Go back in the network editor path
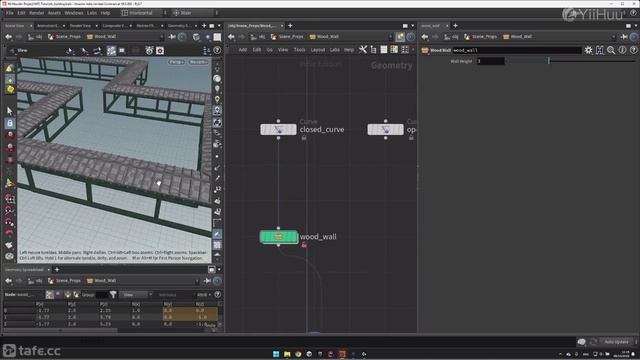Viewport: 640px width, 360px height. point(231,37)
